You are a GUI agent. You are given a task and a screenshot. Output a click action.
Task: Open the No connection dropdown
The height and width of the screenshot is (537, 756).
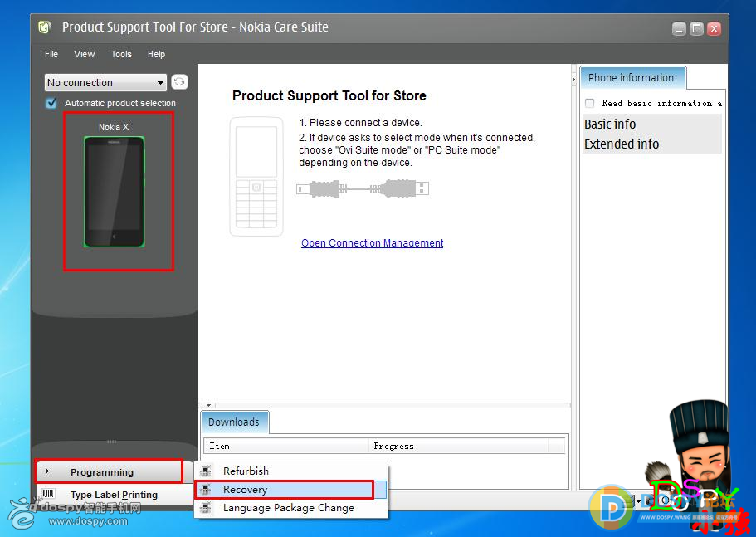(x=105, y=82)
